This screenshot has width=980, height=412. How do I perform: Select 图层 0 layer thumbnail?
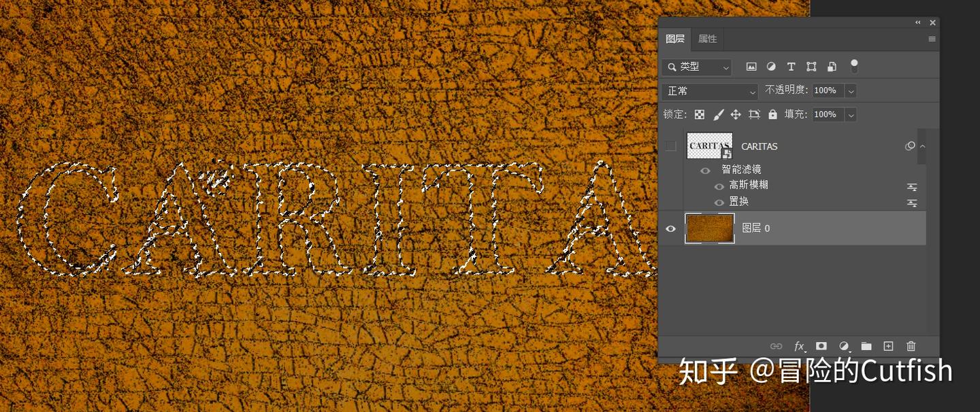tap(710, 228)
